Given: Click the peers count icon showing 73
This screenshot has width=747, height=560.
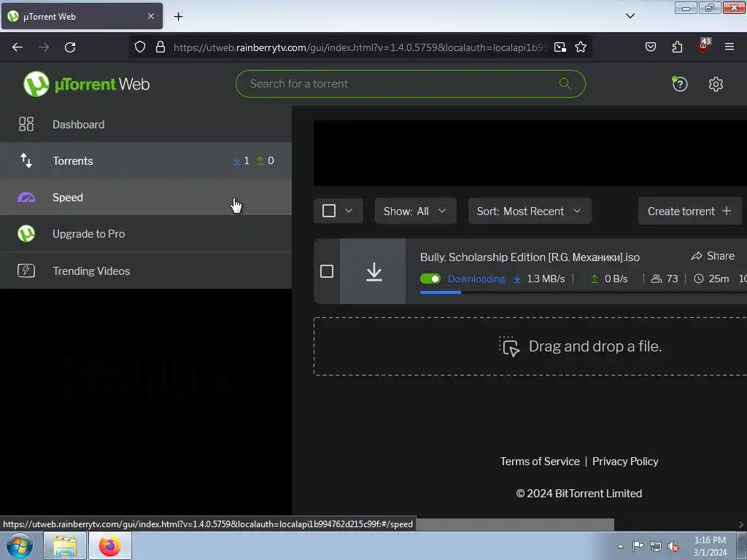Looking at the screenshot, I should point(657,279).
